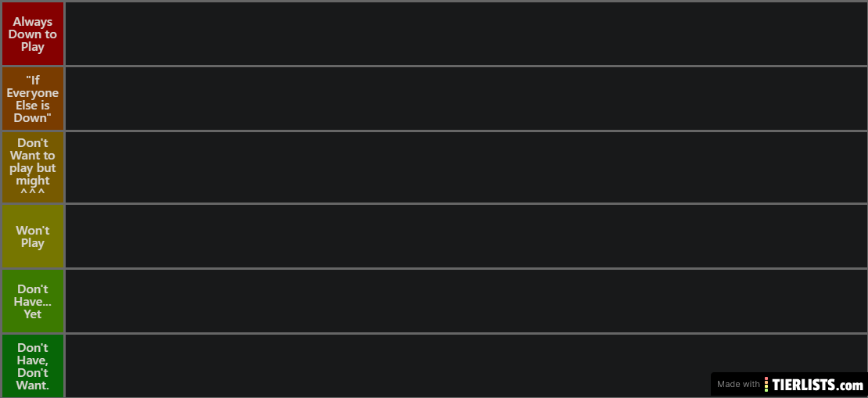
Task: Click the olive "Won't Play" tier label
Action: (x=33, y=236)
